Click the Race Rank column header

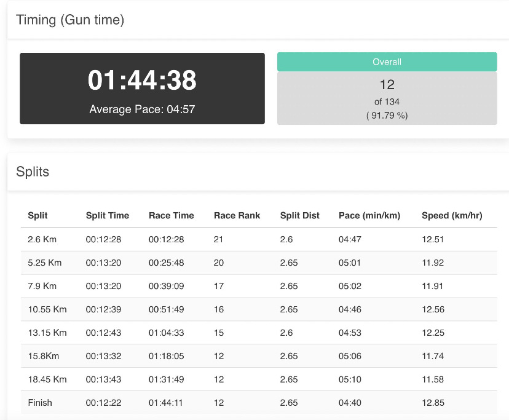point(237,216)
